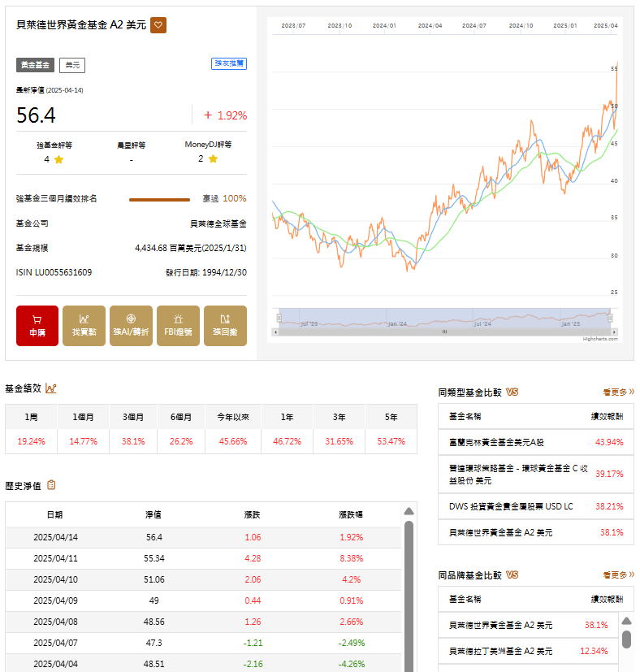Open the 強AI/轉折 analysis button
640x672 pixels.
pos(131,326)
